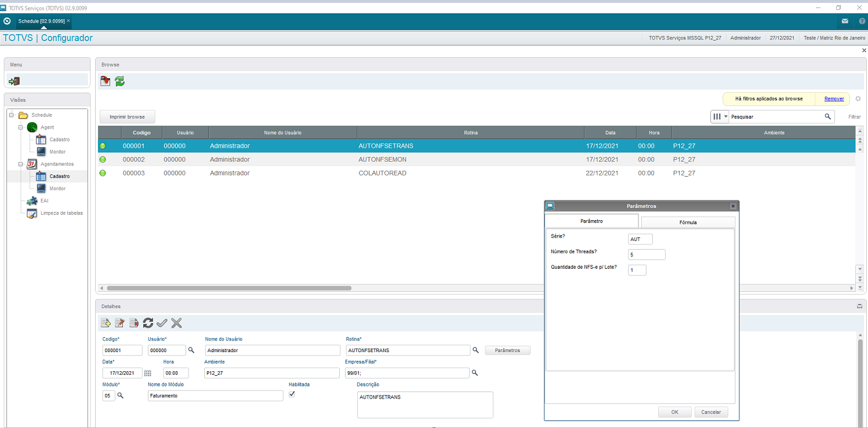Viewport: 868px width, 428px height.
Task: Select Cadastro under Agendamentos
Action: (x=59, y=176)
